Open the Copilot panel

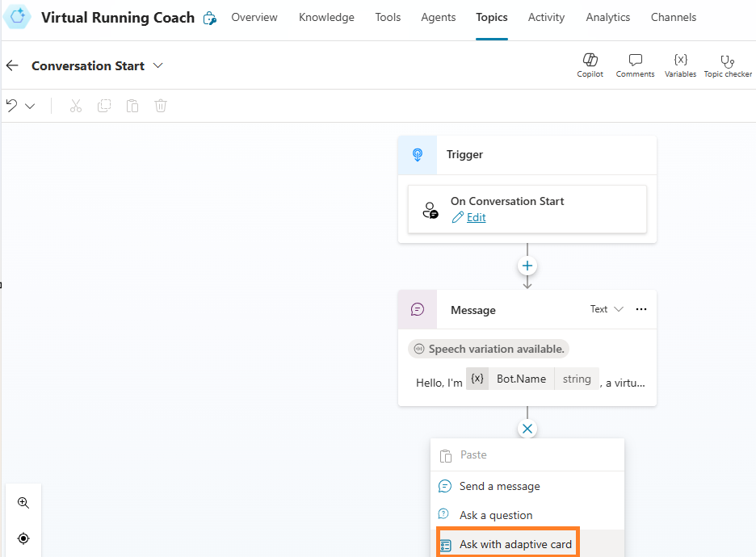click(590, 65)
